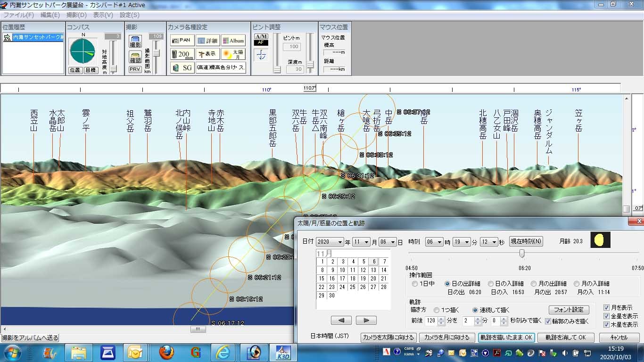Open the 設定(S) menu
644x362 pixels.
[x=129, y=15]
